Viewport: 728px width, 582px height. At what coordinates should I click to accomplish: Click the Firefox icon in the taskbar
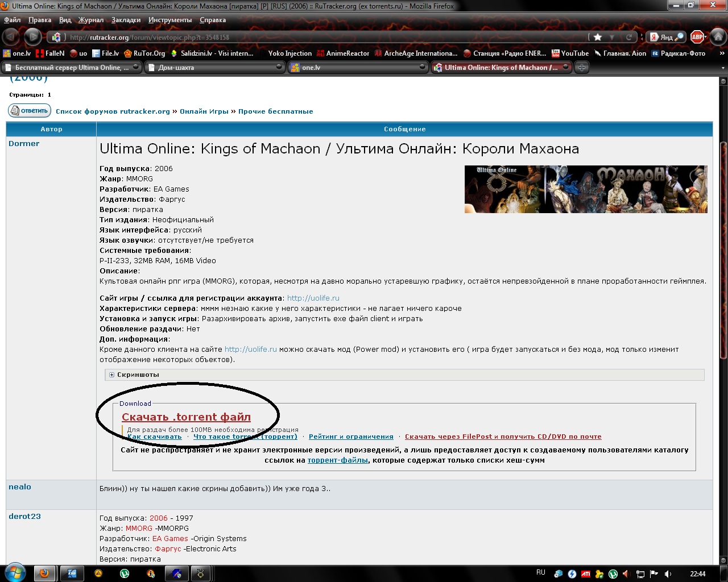44,573
